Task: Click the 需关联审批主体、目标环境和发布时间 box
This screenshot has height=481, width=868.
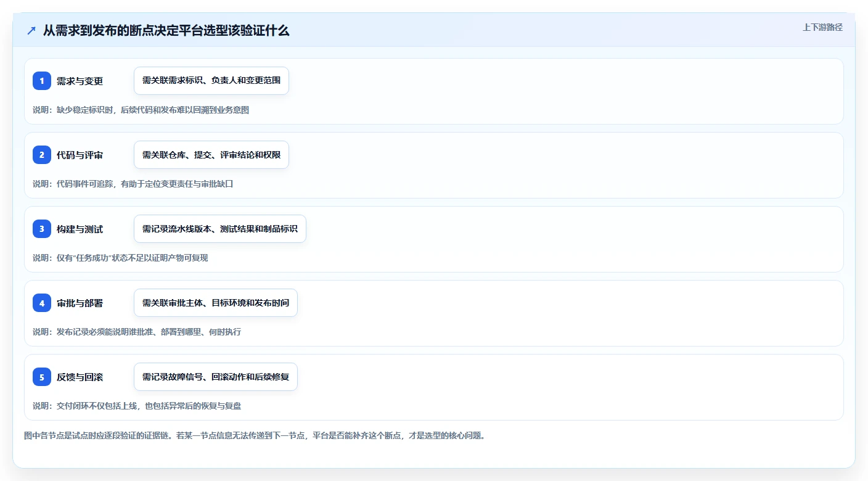Action: pos(216,303)
